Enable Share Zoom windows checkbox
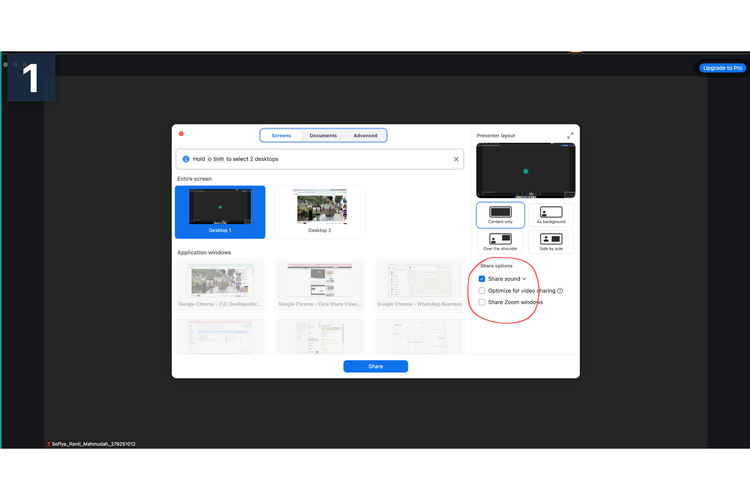750x500 pixels. click(x=482, y=302)
